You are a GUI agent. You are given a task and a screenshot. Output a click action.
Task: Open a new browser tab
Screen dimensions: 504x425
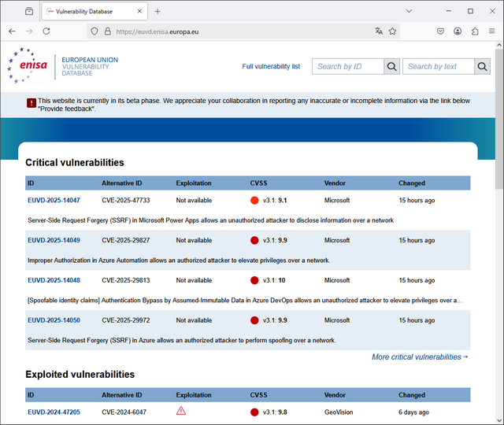pyautogui.click(x=157, y=12)
